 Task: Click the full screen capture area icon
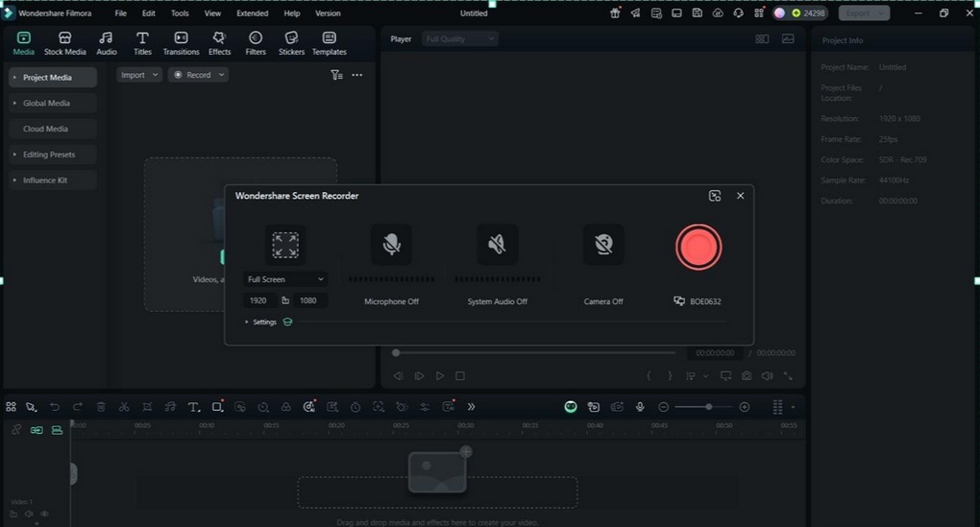point(285,245)
